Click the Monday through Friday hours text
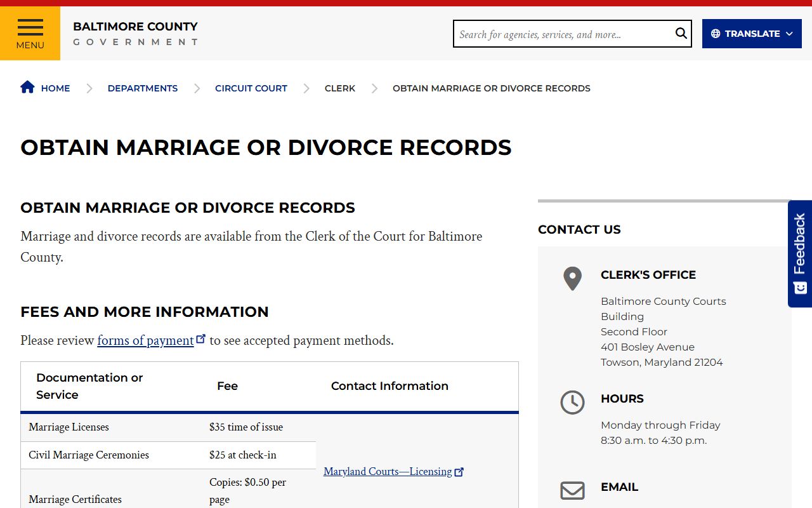The image size is (812, 508). (x=660, y=425)
